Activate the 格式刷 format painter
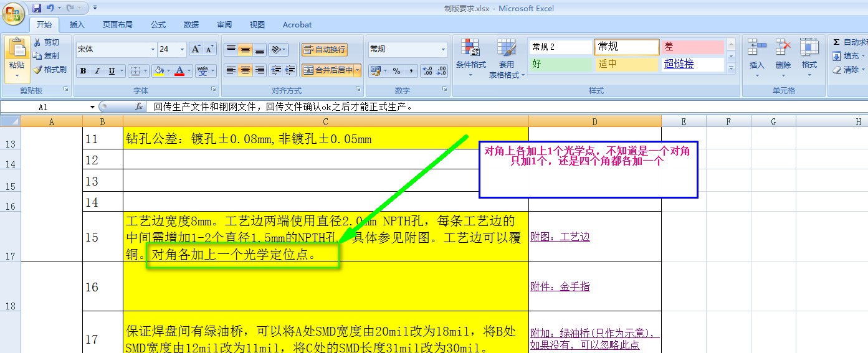868x353 pixels. pyautogui.click(x=50, y=70)
